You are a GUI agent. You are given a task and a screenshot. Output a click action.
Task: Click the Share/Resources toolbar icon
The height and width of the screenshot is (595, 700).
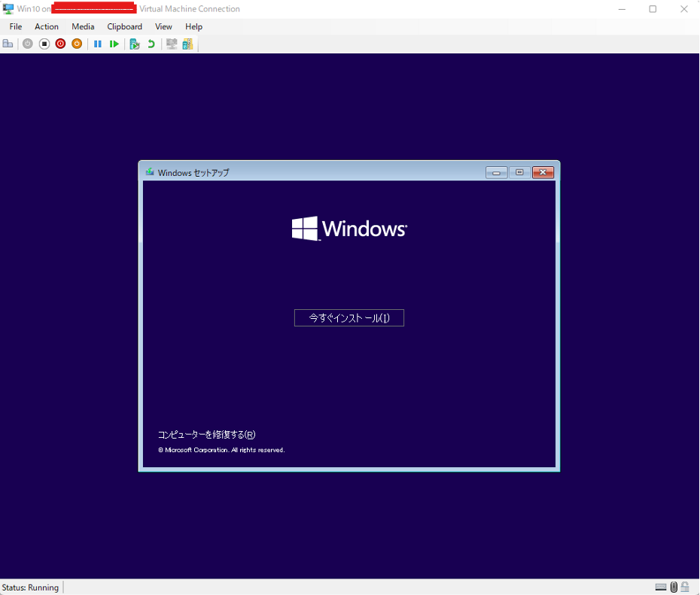click(188, 44)
